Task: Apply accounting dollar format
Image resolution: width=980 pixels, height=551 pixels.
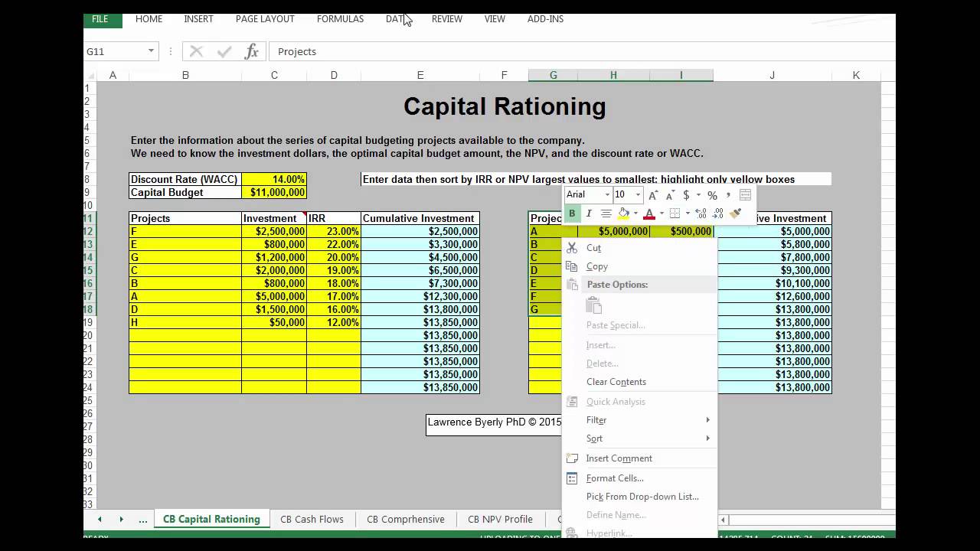Action: (686, 195)
